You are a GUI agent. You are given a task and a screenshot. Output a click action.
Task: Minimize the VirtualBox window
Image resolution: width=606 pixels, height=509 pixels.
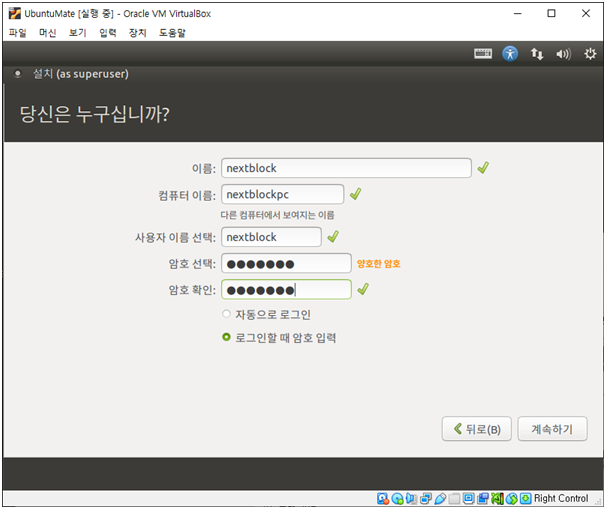[517, 14]
